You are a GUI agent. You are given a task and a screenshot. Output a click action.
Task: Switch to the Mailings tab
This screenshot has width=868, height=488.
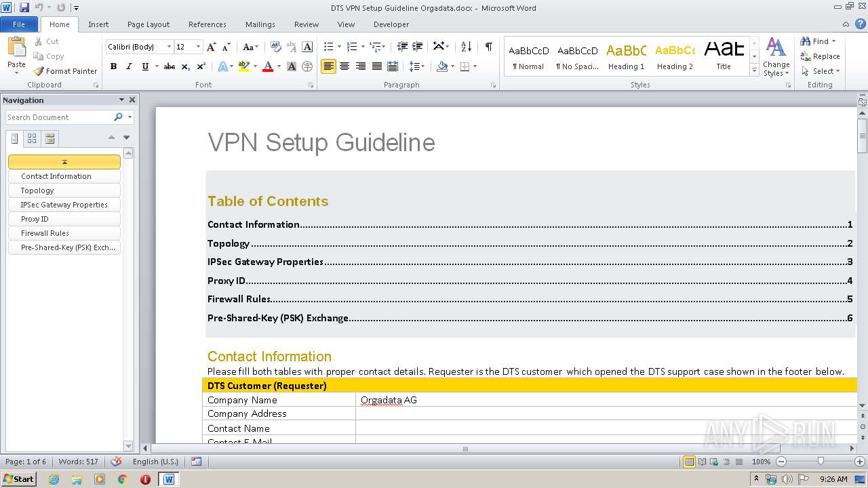point(260,24)
